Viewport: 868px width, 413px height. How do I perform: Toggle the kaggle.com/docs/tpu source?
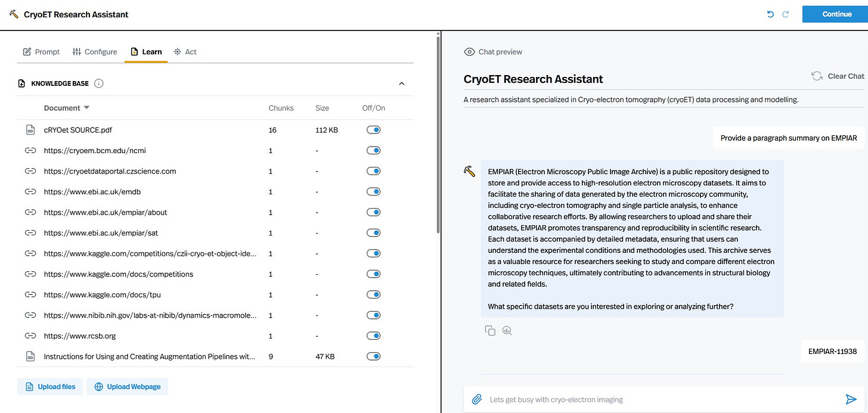coord(374,294)
